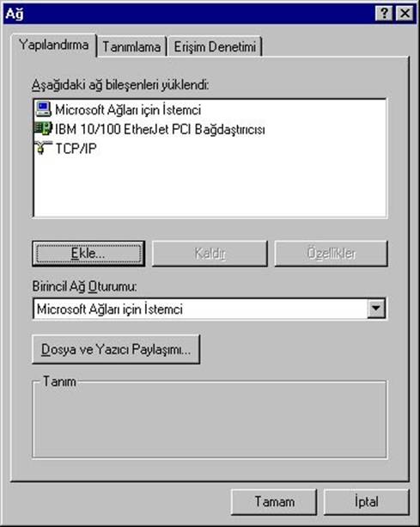Click the computer icon beside Microsoft Ağları için İstemci
The width and height of the screenshot is (420, 527).
click(43, 109)
